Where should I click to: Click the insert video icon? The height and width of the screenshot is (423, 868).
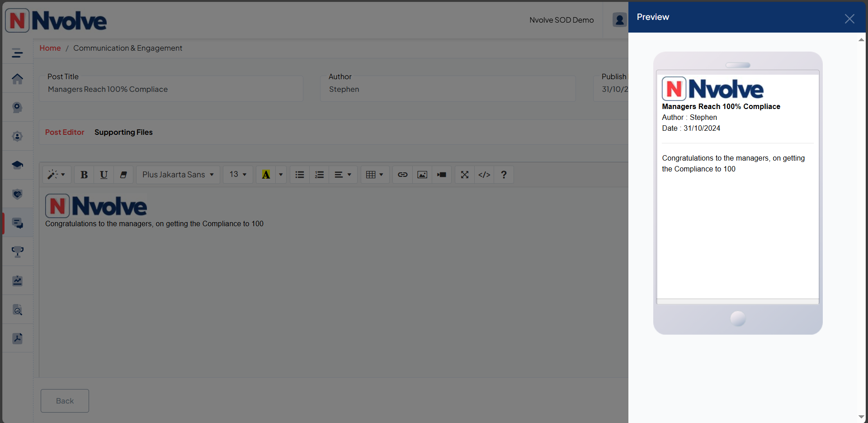(x=442, y=175)
